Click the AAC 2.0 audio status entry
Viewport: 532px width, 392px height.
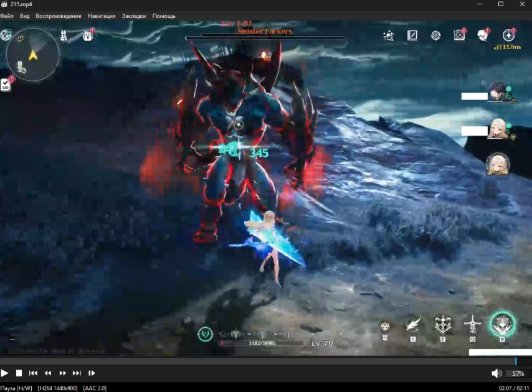95,388
